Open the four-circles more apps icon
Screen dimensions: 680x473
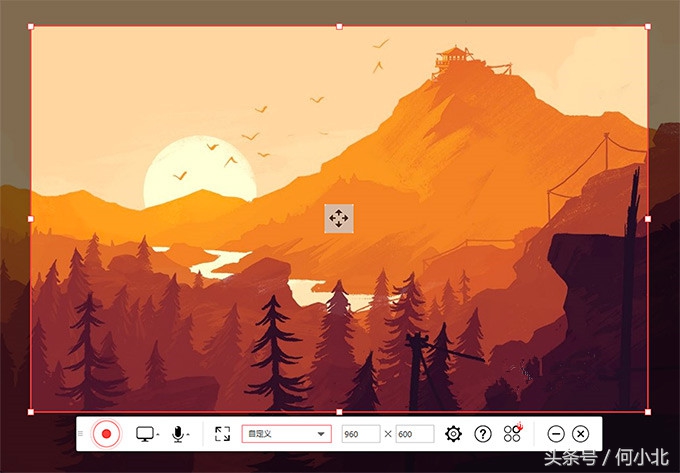pyautogui.click(x=513, y=433)
